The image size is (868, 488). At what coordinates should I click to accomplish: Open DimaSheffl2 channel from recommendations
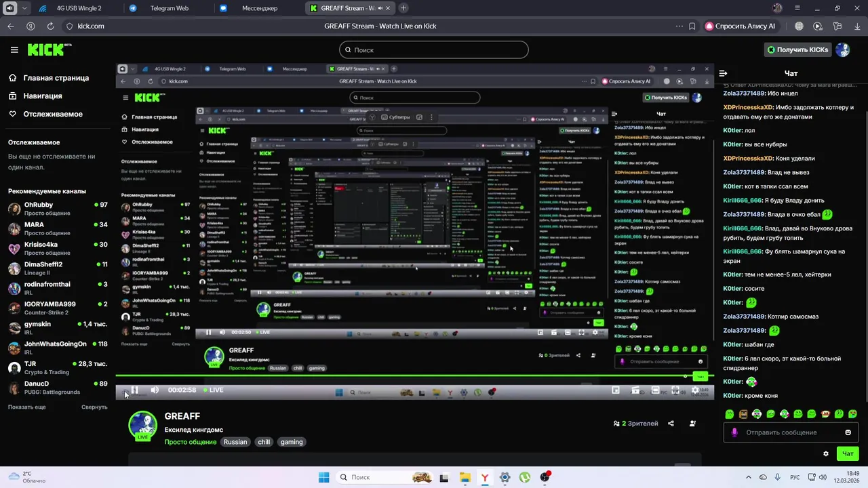58,268
